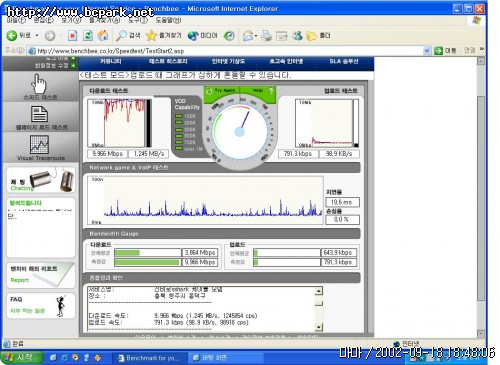Click the page scrollbar down arrow
Viewport: 500px width, 365px height.
click(x=481, y=333)
